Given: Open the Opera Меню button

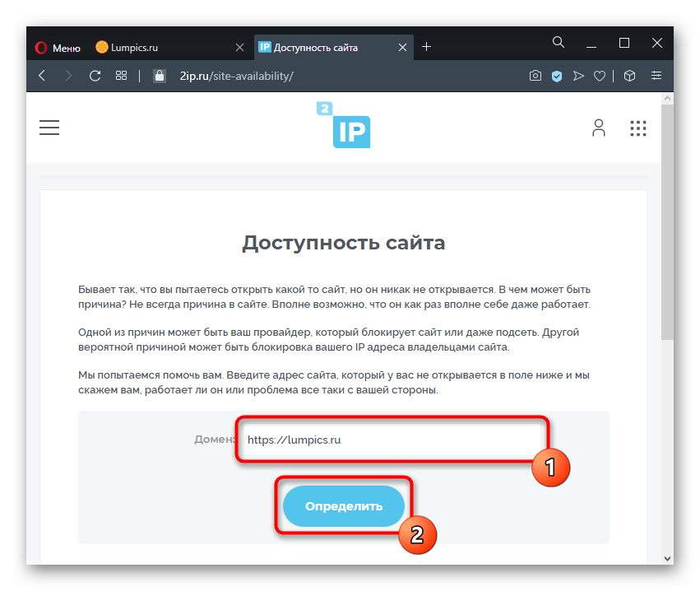Looking at the screenshot, I should (x=58, y=48).
